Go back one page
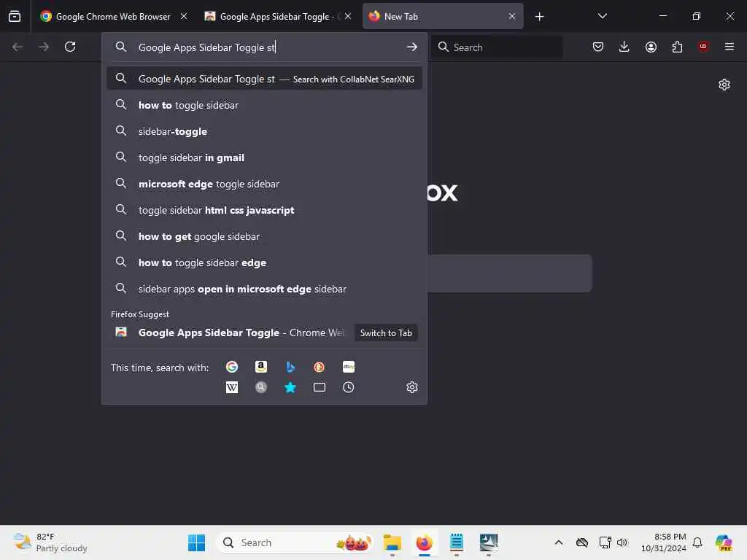 pos(18,47)
